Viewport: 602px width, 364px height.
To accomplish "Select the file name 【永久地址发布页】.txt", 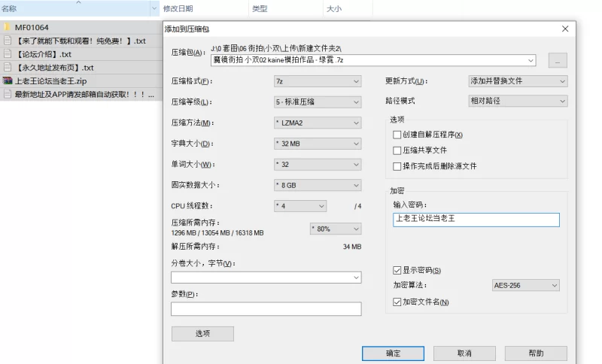I will coord(54,68).
